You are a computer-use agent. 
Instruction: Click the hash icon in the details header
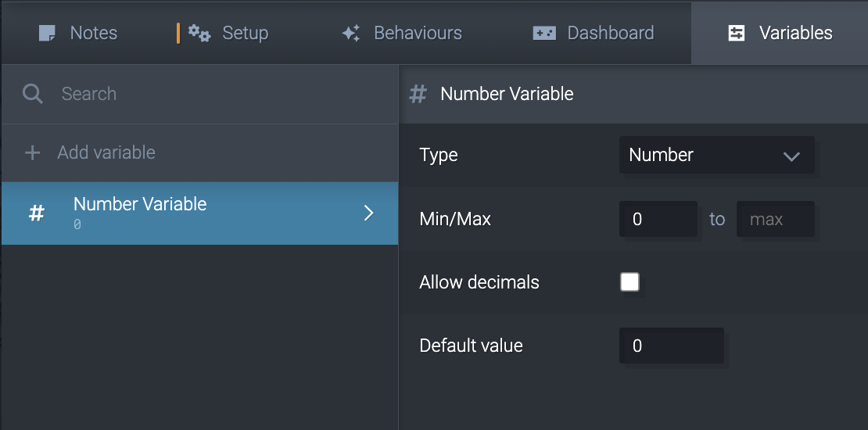(x=419, y=95)
